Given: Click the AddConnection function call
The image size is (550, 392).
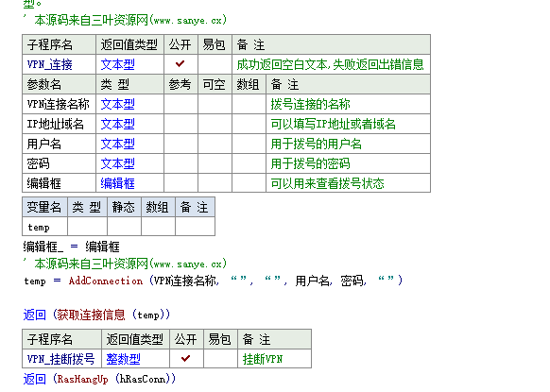Looking at the screenshot, I should (106, 281).
